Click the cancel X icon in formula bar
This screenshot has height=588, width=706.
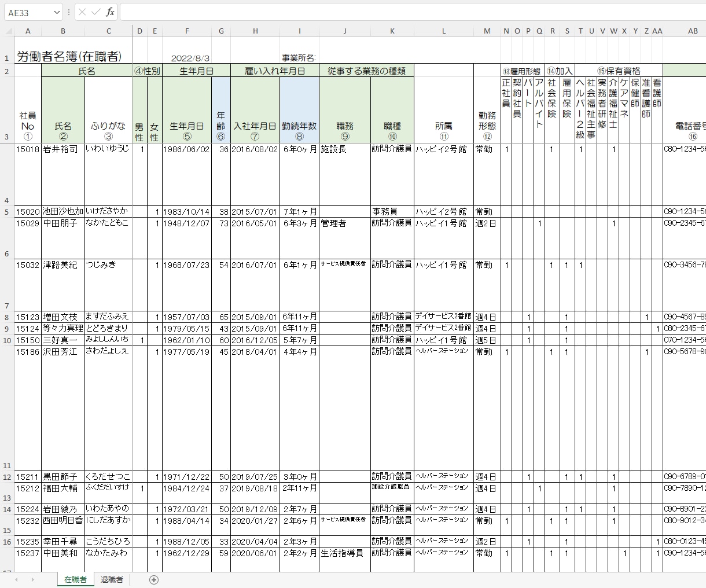pos(82,12)
